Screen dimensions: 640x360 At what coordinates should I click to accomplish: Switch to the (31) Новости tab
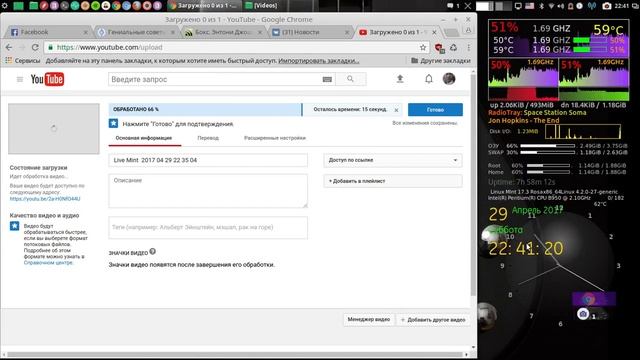pyautogui.click(x=310, y=32)
